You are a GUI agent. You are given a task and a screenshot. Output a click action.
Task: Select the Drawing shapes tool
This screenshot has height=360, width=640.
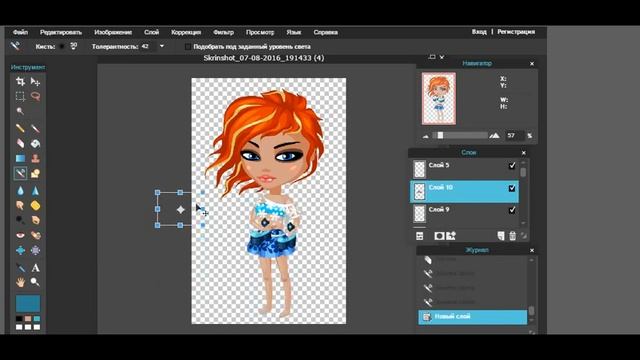(x=36, y=173)
